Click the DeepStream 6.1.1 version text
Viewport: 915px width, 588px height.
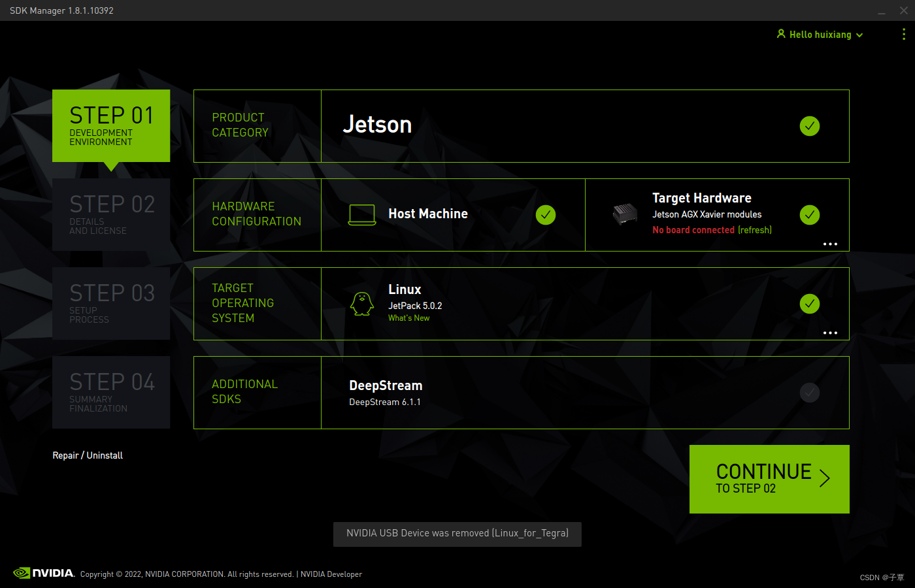(385, 402)
